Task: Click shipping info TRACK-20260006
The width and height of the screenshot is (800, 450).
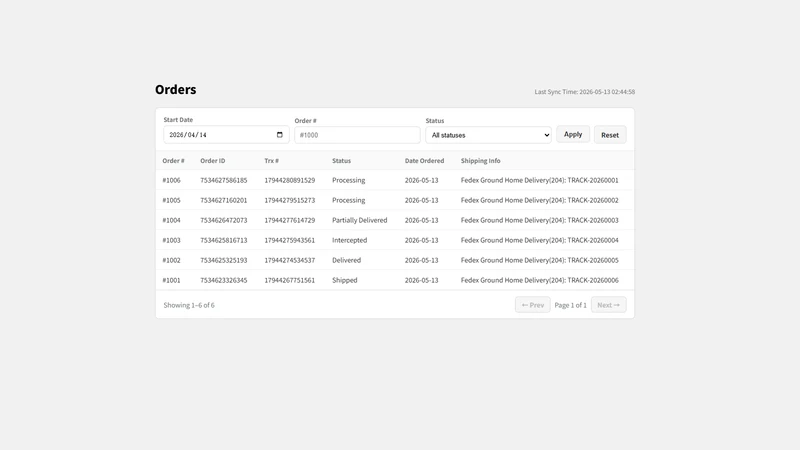Action: tap(540, 280)
